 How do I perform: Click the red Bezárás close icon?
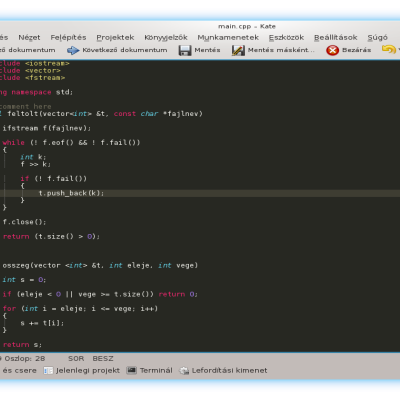click(332, 50)
